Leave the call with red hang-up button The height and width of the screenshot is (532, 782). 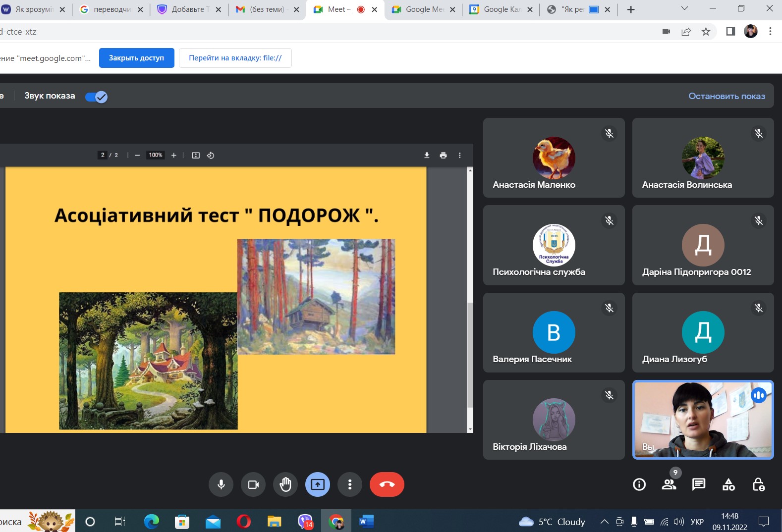387,484
